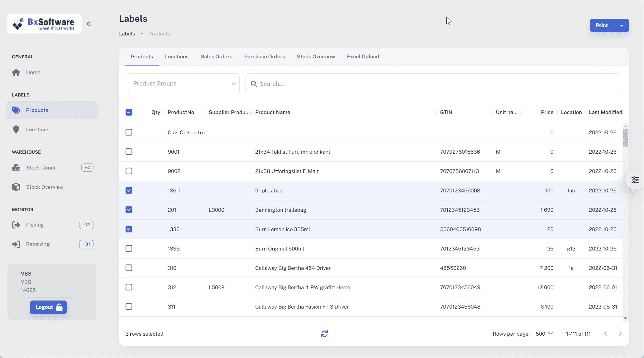Open Stock Count in the sidebar

tap(52, 168)
